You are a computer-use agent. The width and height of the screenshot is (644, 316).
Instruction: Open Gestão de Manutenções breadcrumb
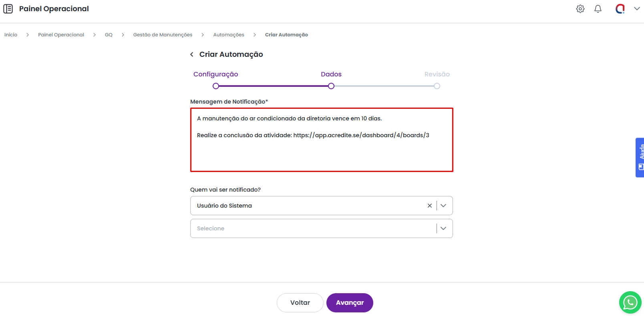(x=163, y=35)
